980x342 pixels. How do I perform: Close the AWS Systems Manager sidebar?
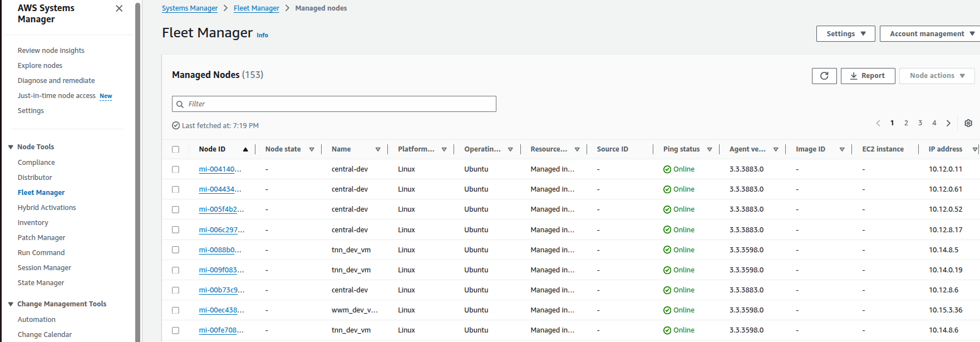(x=119, y=8)
